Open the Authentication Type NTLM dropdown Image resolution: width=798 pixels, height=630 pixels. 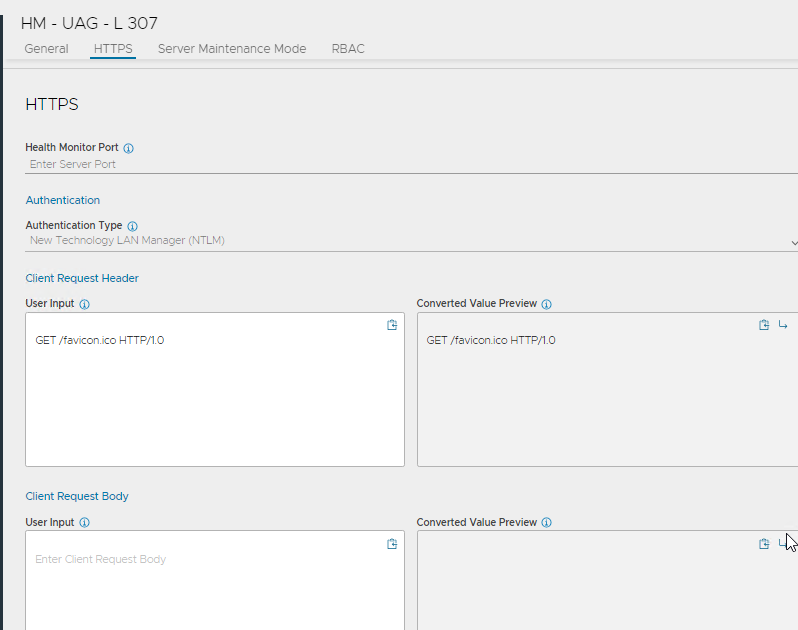411,241
